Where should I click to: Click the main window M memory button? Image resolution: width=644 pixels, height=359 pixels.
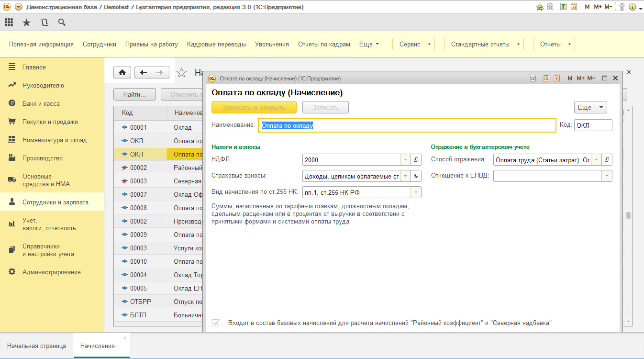[587, 7]
